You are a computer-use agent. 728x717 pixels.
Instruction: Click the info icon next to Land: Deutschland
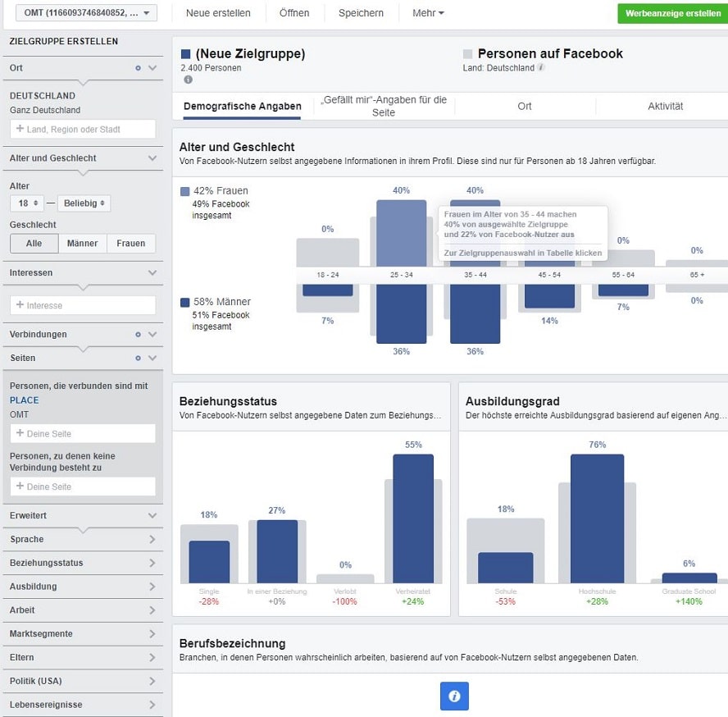(541, 67)
